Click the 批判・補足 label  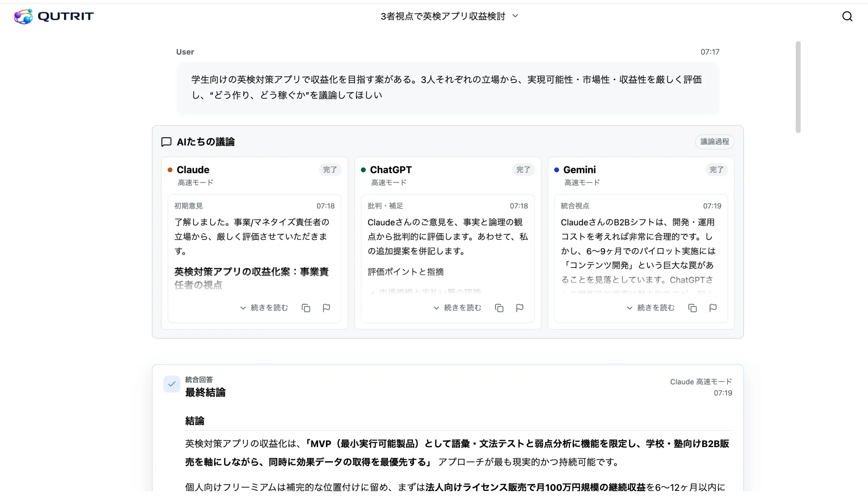(385, 206)
